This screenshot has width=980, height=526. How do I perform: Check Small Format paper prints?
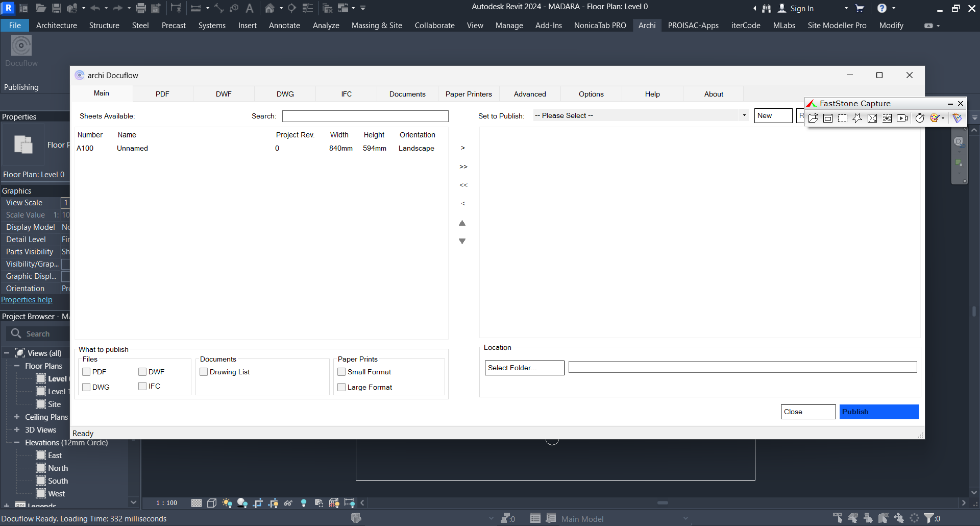pyautogui.click(x=341, y=372)
